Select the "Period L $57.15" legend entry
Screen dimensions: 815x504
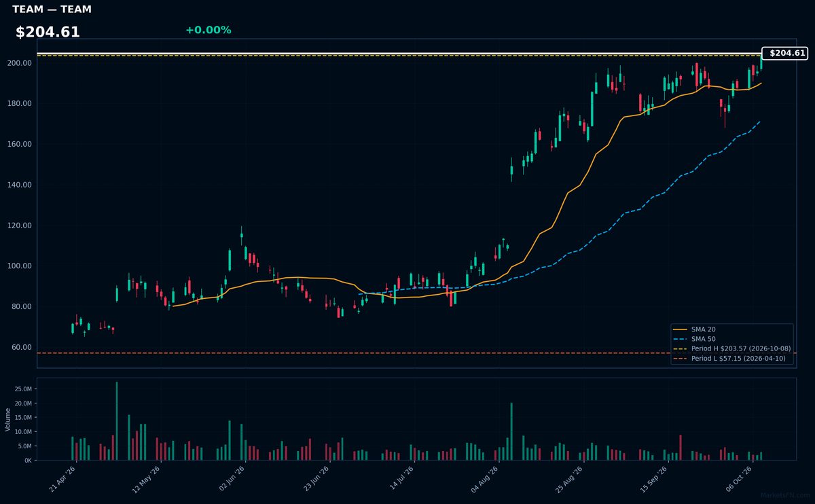coord(730,359)
